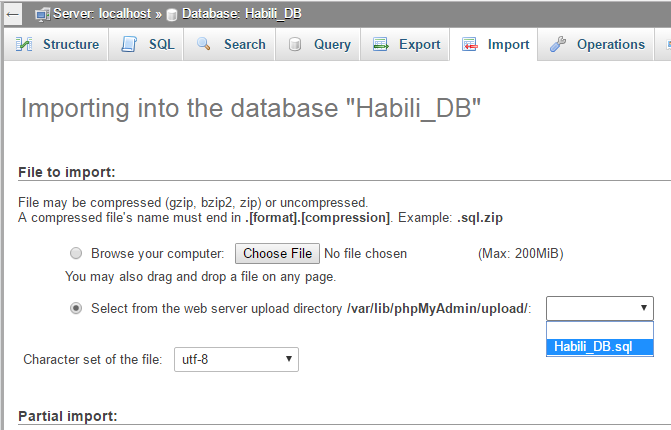Select the Browse your computer radio button

point(76,254)
